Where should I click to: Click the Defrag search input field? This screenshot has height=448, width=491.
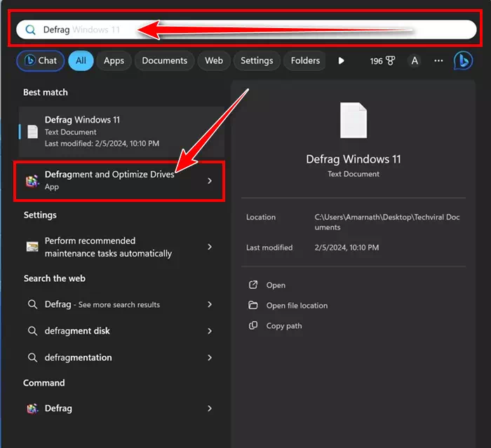(x=246, y=29)
